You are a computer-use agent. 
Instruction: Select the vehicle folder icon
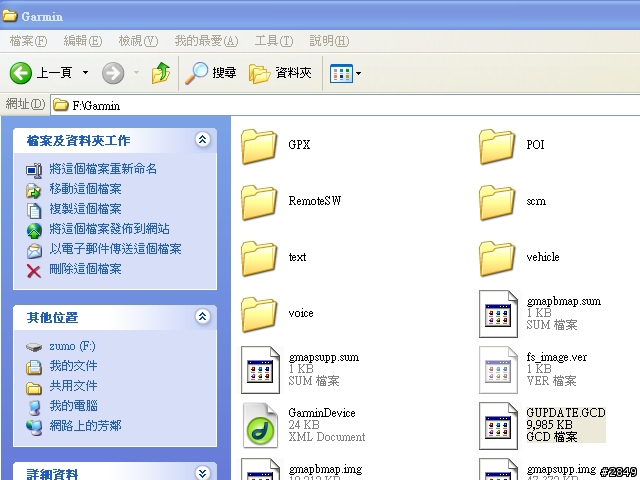tap(497, 258)
